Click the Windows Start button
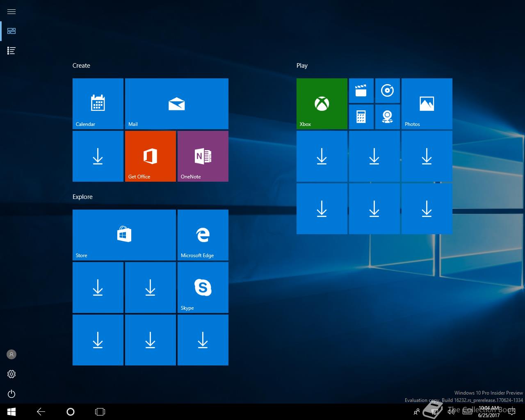525x420 pixels. tap(11, 412)
